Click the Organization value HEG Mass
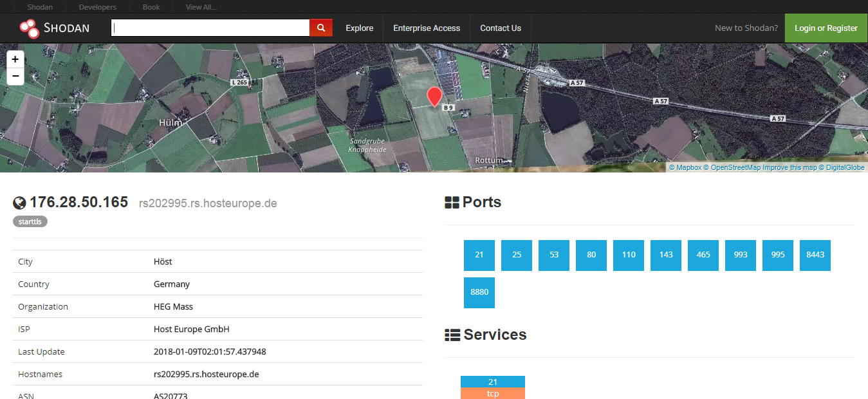Image resolution: width=868 pixels, height=399 pixels. pyautogui.click(x=173, y=307)
